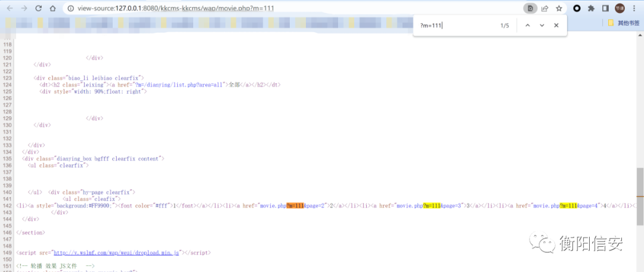The height and width of the screenshot is (272, 644).
Task: Share this page via the share icon
Action: (x=544, y=8)
